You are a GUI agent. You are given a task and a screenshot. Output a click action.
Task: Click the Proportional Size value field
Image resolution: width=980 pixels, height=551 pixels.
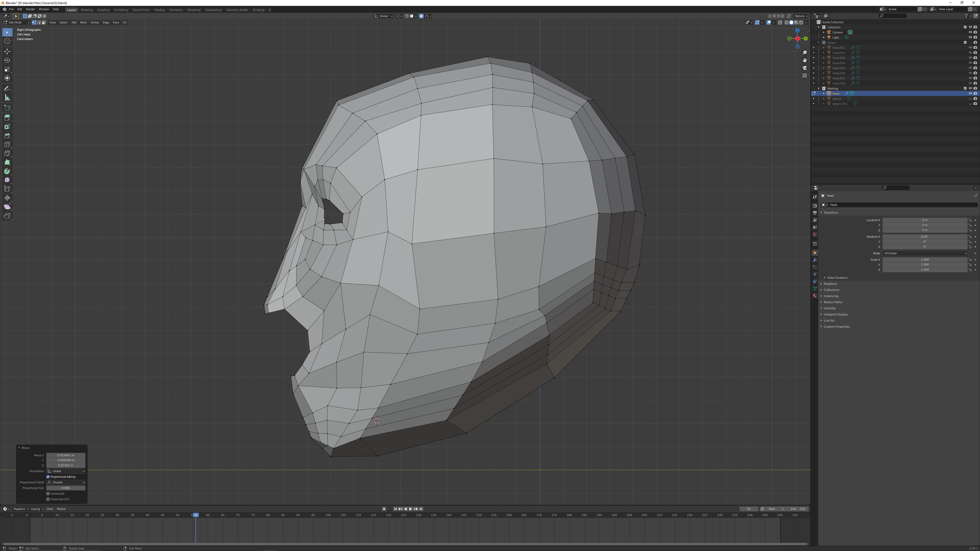tap(66, 488)
